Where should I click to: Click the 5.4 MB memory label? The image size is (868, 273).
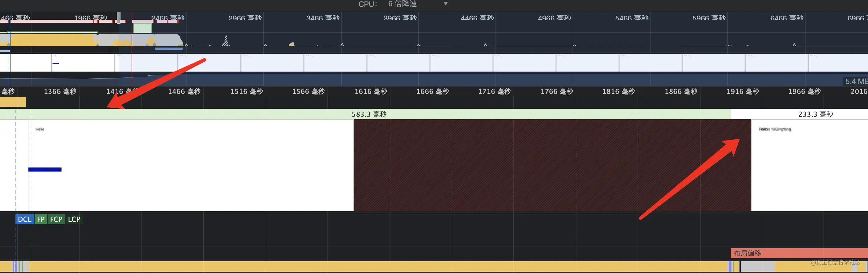pyautogui.click(x=856, y=82)
